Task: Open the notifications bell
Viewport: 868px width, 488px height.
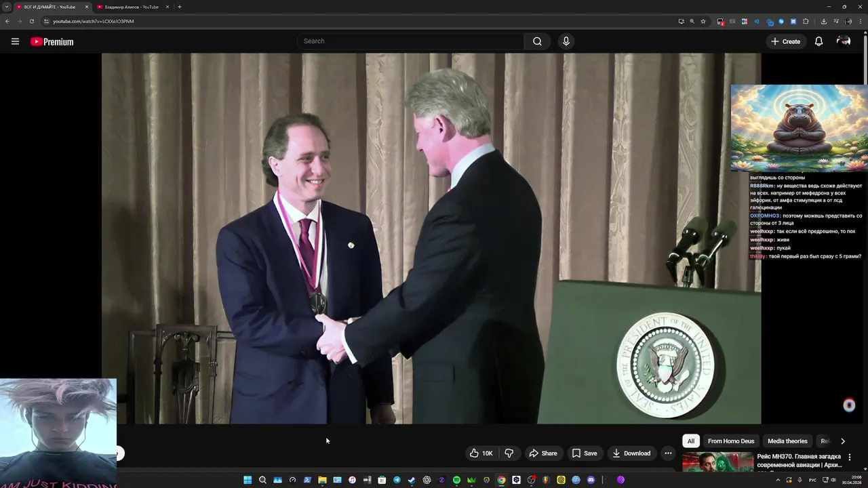Action: (818, 41)
